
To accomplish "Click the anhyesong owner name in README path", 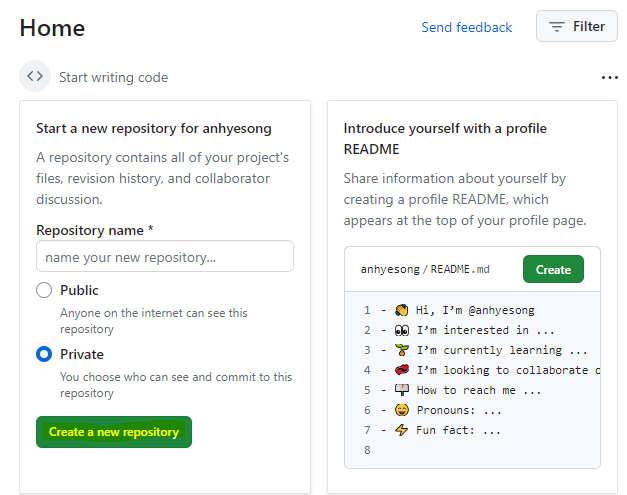I will (390, 270).
